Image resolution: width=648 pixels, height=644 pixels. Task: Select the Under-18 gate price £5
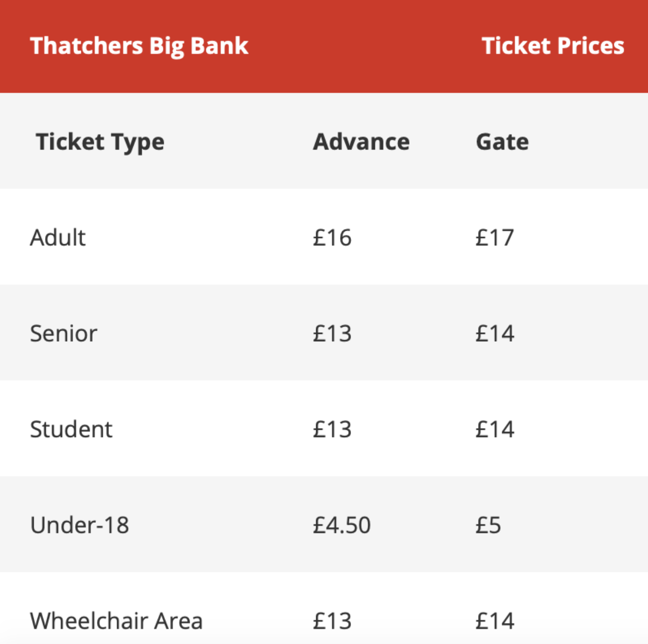point(488,525)
